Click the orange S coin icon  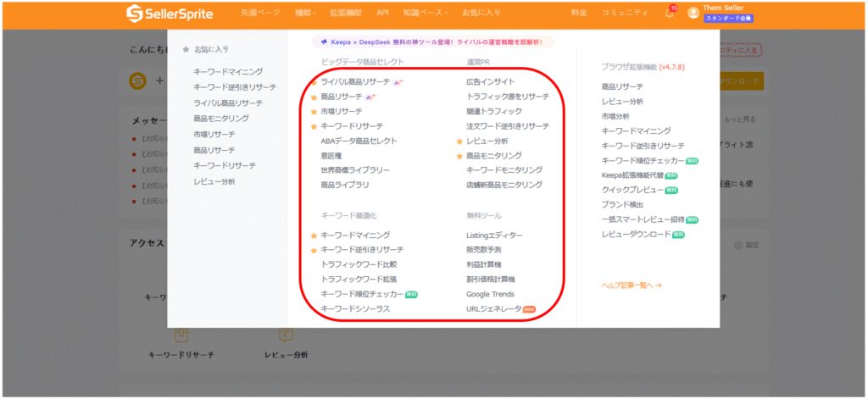[x=138, y=80]
